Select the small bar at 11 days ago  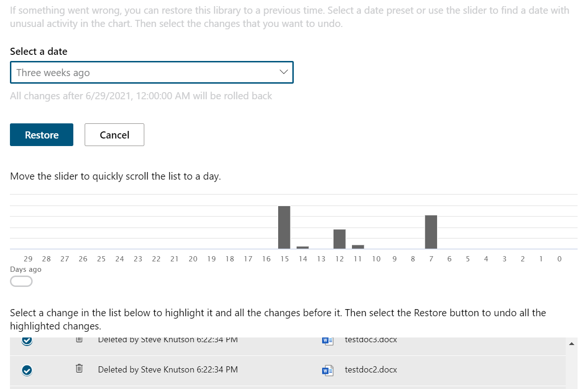[358, 246]
